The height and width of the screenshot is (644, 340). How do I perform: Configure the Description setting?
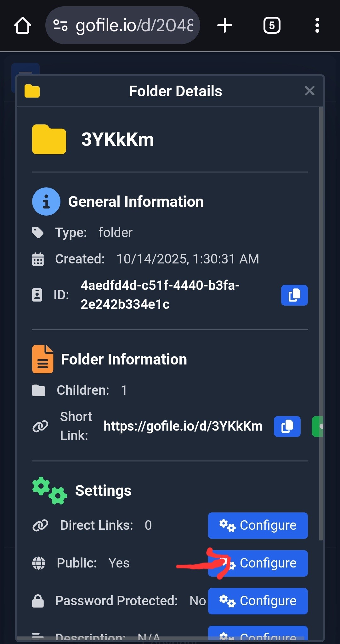(x=258, y=634)
